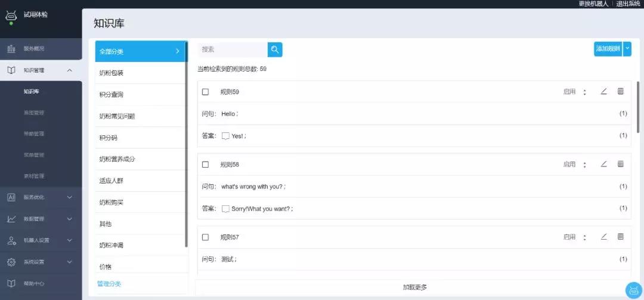Image resolution: width=644 pixels, height=300 pixels.
Task: Click the 系统设置 gear icon
Action: coord(11,262)
